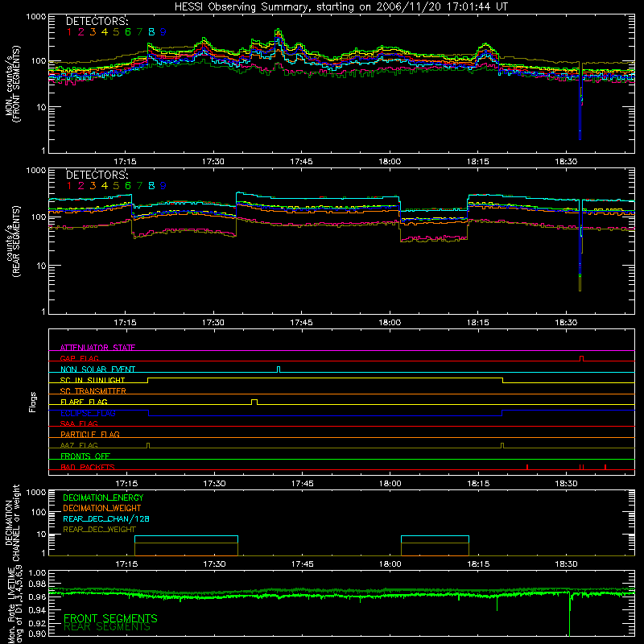This screenshot has height=644, width=644.
Task: Click the SAA_FLAG label
Action: pyautogui.click(x=79, y=423)
